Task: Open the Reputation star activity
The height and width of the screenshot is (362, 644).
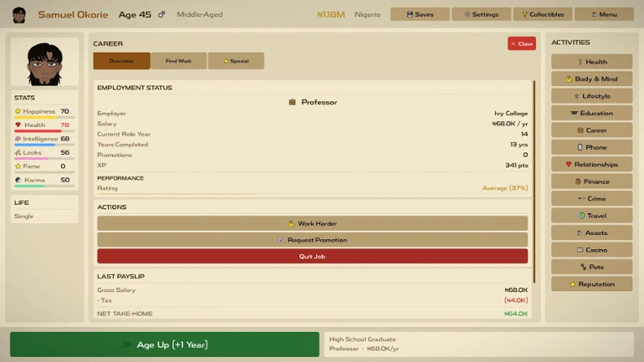Action: 592,284
